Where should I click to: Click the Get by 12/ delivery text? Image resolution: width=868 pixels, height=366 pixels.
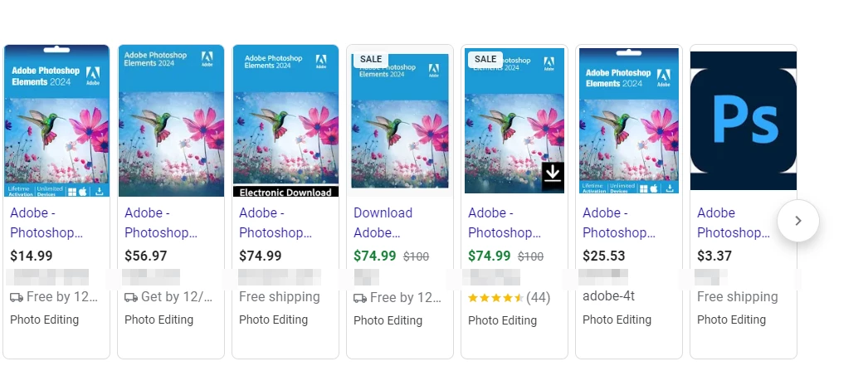point(177,297)
